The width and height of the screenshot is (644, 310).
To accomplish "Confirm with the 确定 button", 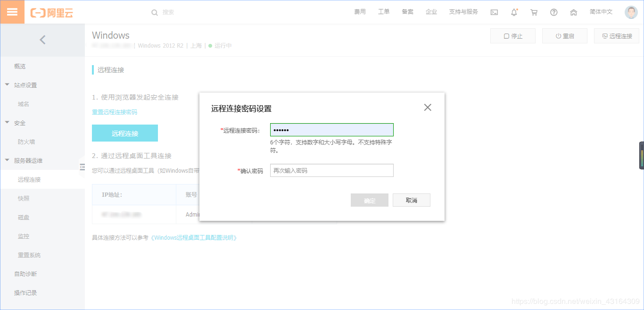I will 369,200.
